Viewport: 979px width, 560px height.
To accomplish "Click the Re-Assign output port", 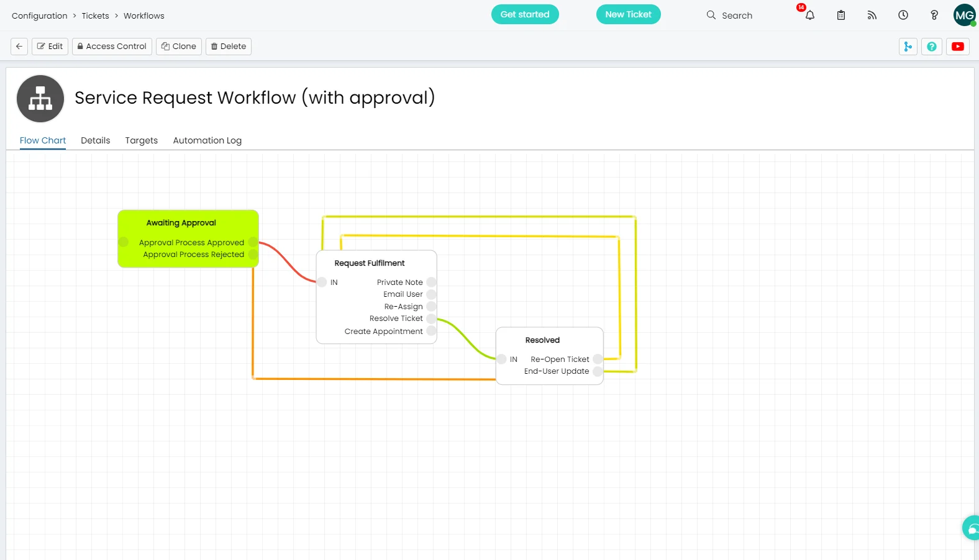I will pos(431,306).
